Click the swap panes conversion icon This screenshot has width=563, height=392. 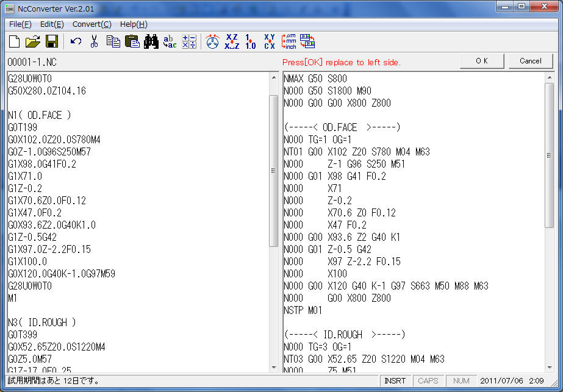point(307,41)
